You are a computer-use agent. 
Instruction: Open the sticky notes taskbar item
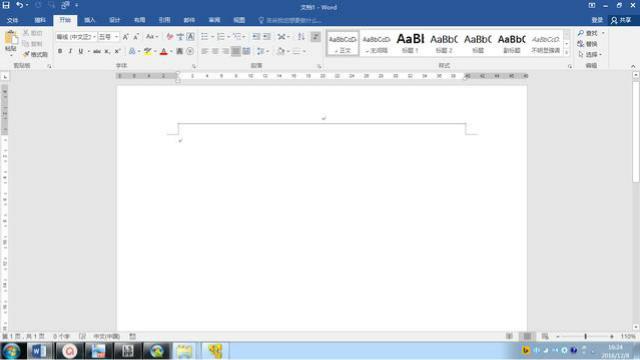tap(184, 351)
